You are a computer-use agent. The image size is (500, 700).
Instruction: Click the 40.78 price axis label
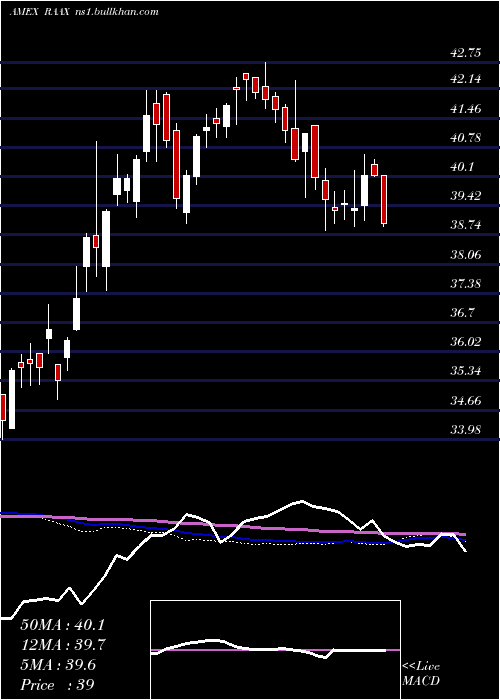tap(466, 138)
